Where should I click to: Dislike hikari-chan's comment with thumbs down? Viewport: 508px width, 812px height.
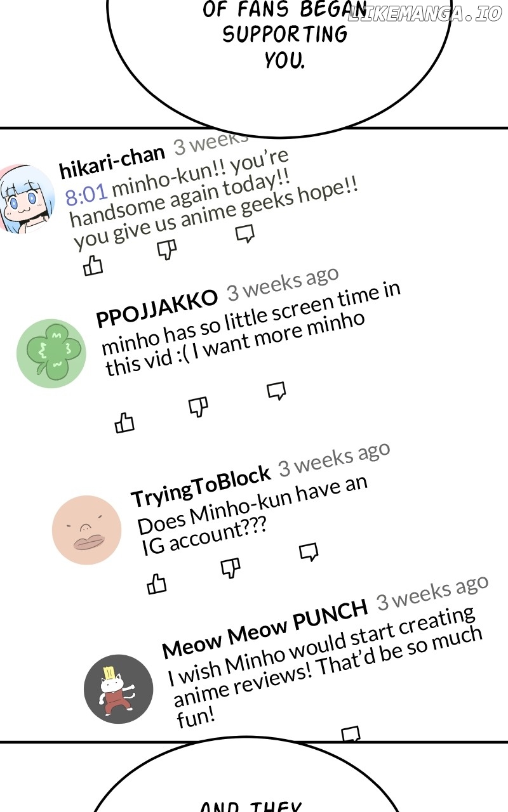tap(167, 249)
